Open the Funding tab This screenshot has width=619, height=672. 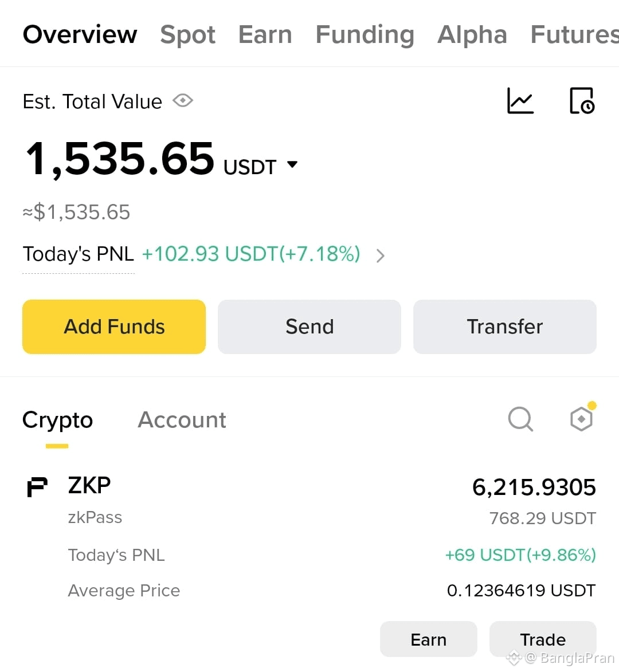(365, 35)
